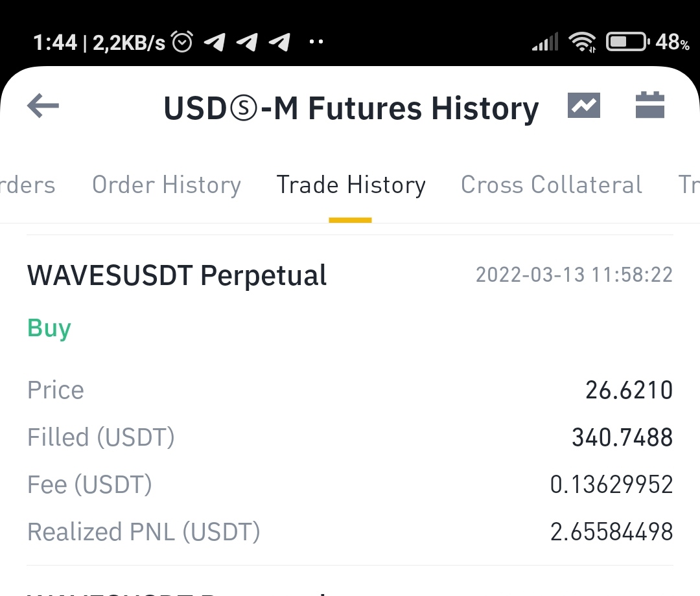
Task: Tap the trade timestamp 2022-03-13 11:58:22
Action: pos(574,275)
